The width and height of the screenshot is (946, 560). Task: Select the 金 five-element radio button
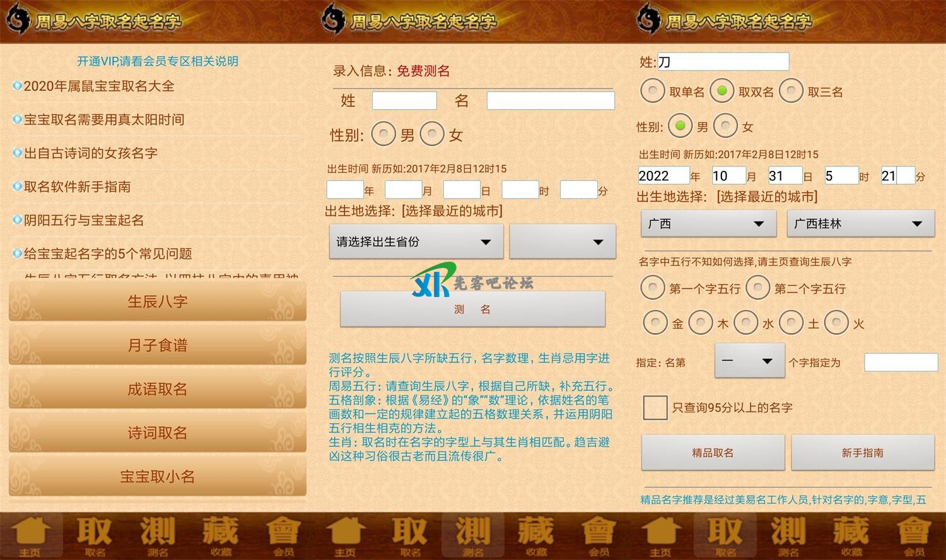(655, 323)
